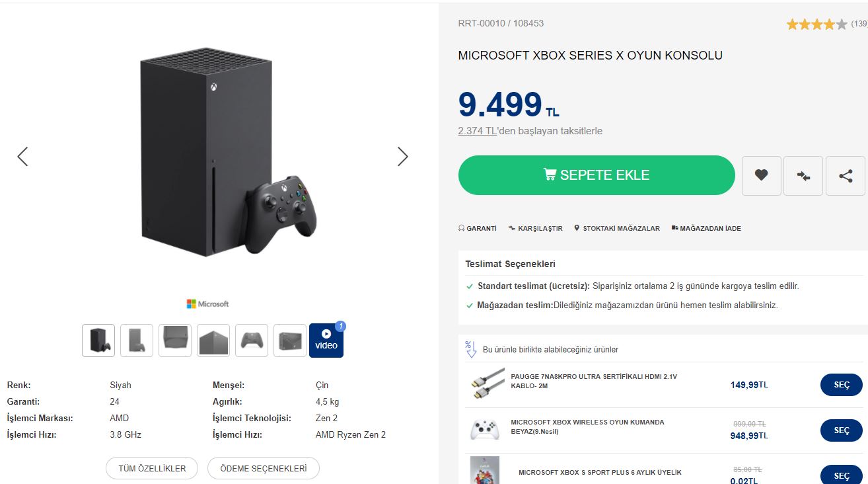Click the 2.374 TL installment link
This screenshot has width=868, height=484.
coord(478,131)
